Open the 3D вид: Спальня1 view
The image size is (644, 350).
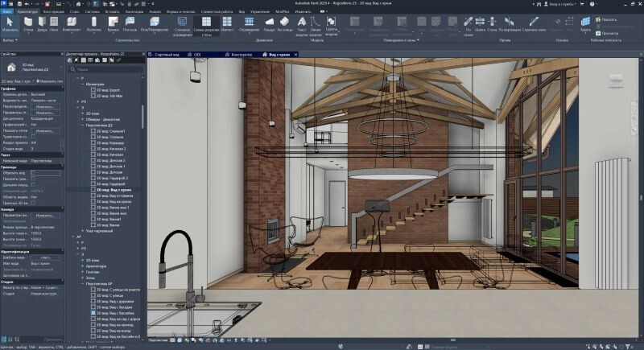[112, 130]
